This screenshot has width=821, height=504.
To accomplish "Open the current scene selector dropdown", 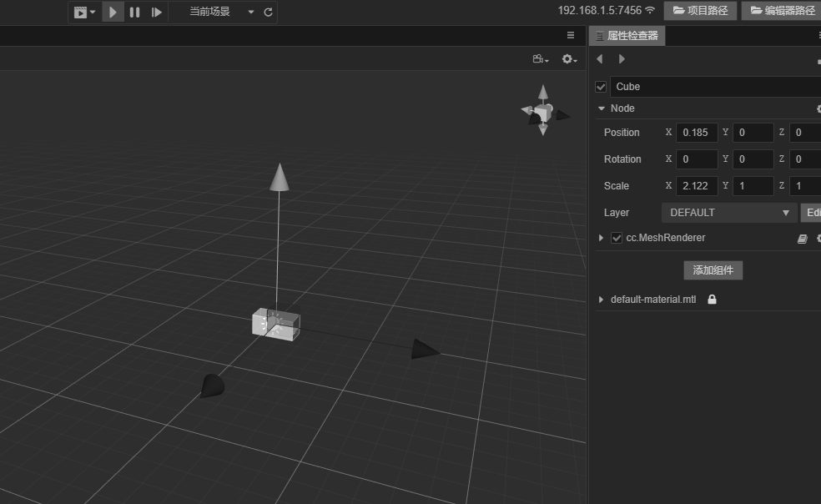I will [x=221, y=12].
